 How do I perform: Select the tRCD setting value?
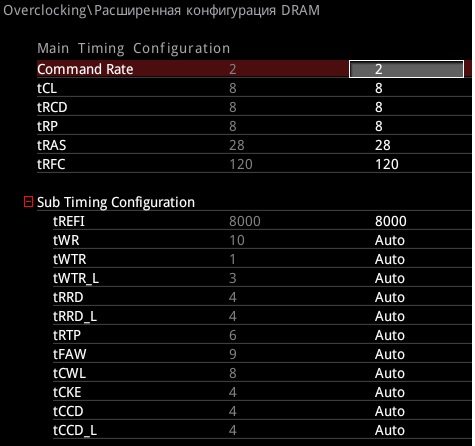coord(379,107)
